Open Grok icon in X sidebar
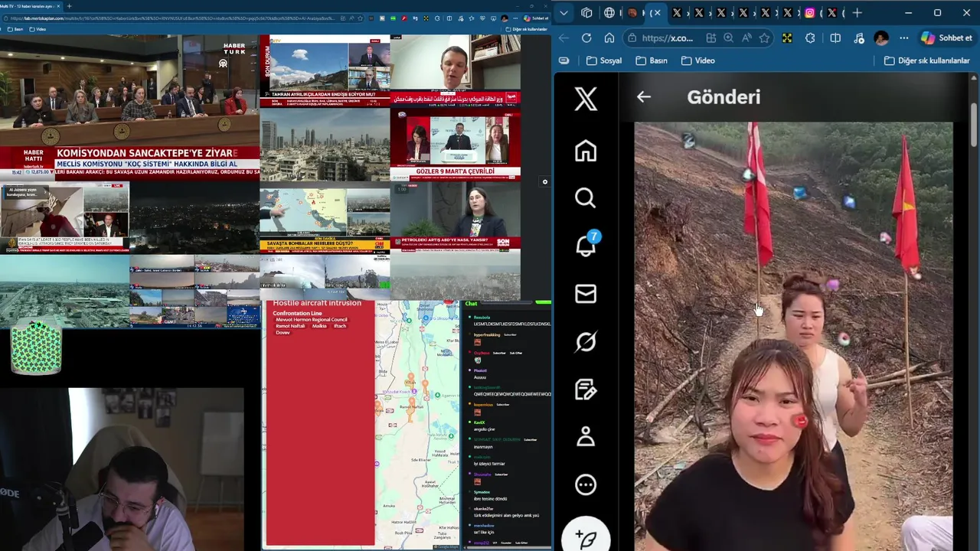 coord(586,341)
